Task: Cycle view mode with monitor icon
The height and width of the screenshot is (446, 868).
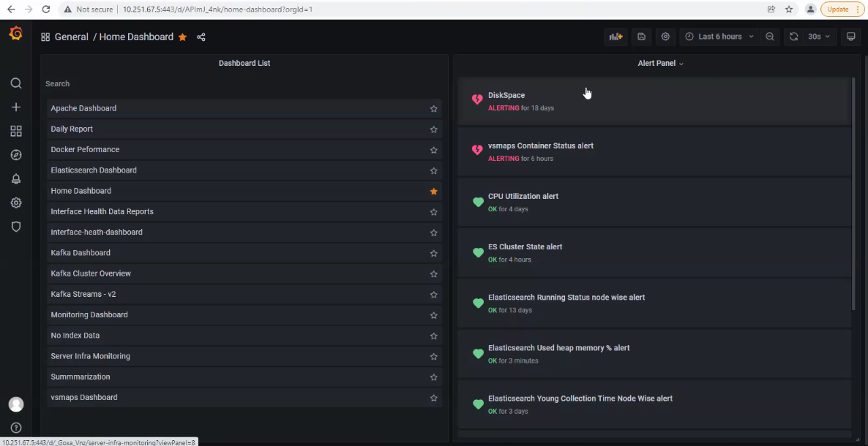Action: (851, 37)
